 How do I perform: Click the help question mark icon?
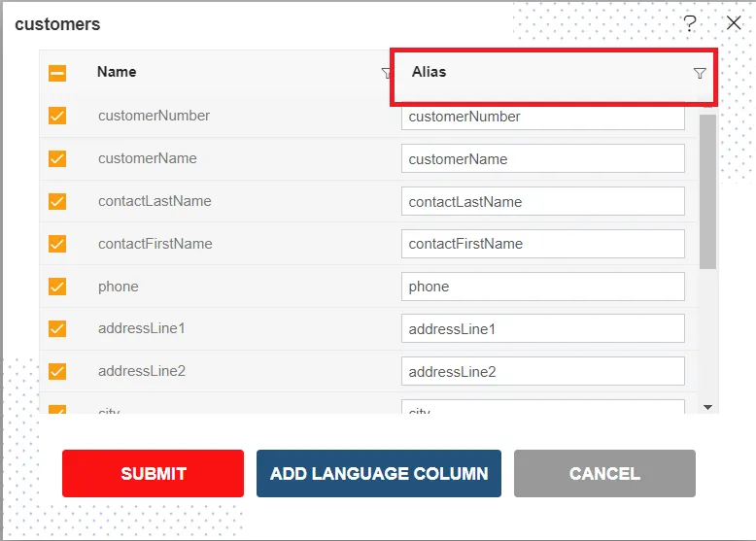(x=690, y=23)
